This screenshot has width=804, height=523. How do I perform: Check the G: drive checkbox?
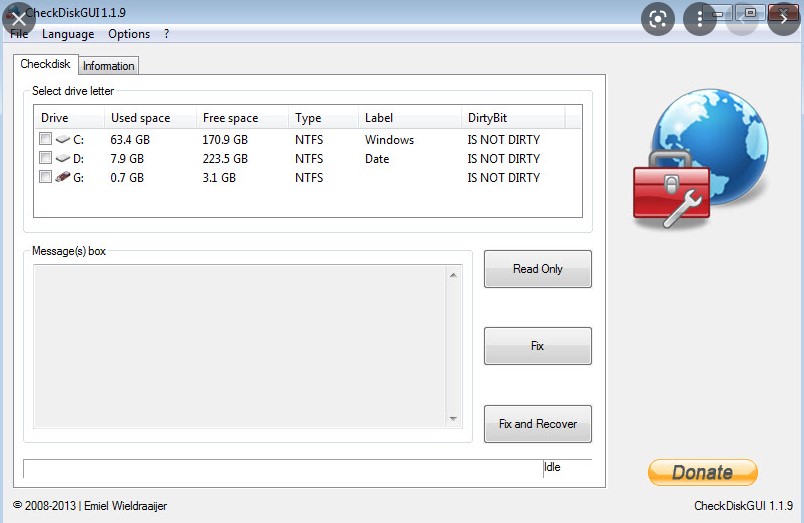pyautogui.click(x=46, y=177)
